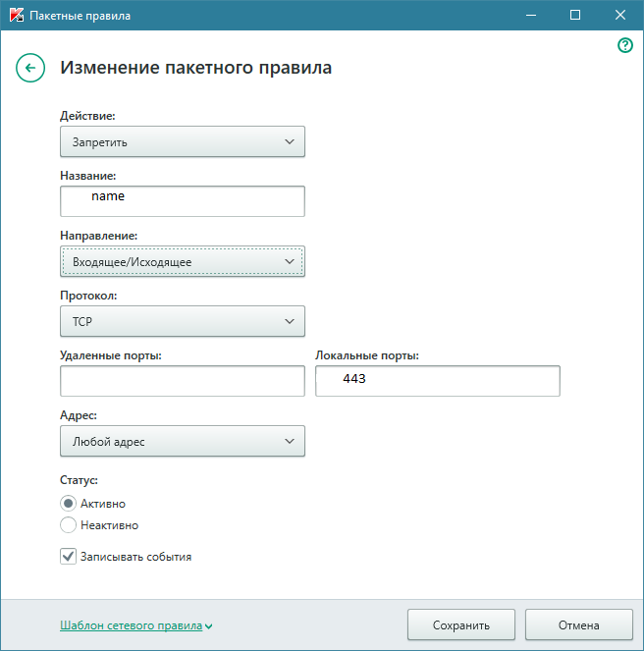The width and height of the screenshot is (644, 651).
Task: Click the Название text field
Action: 183,201
